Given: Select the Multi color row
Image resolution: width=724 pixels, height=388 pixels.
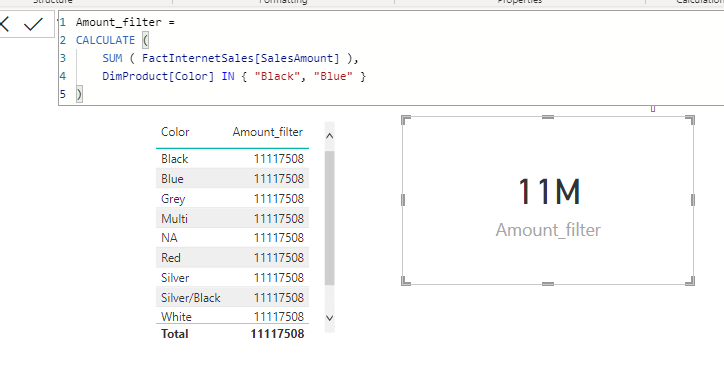Looking at the screenshot, I should click(232, 218).
